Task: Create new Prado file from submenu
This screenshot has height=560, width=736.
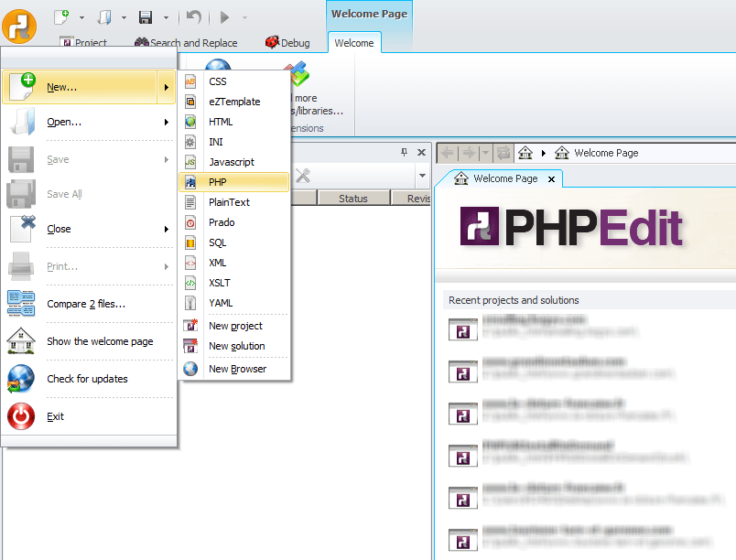Action: 233,222
